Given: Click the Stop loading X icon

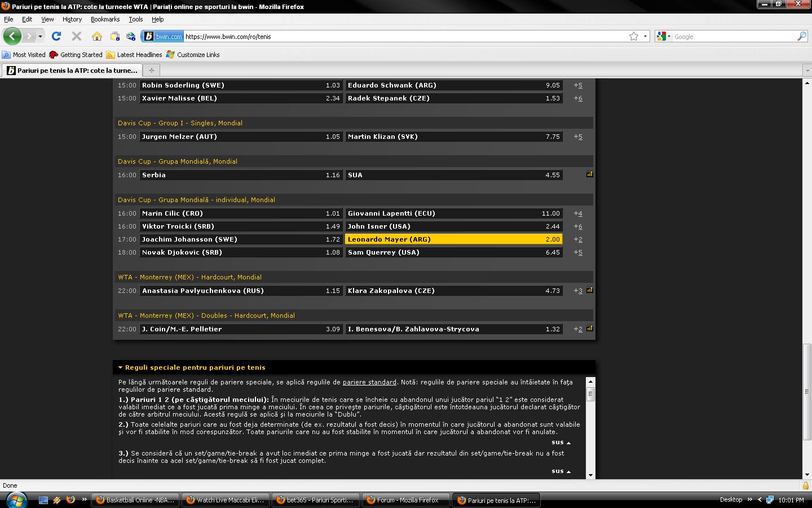Looking at the screenshot, I should [77, 36].
